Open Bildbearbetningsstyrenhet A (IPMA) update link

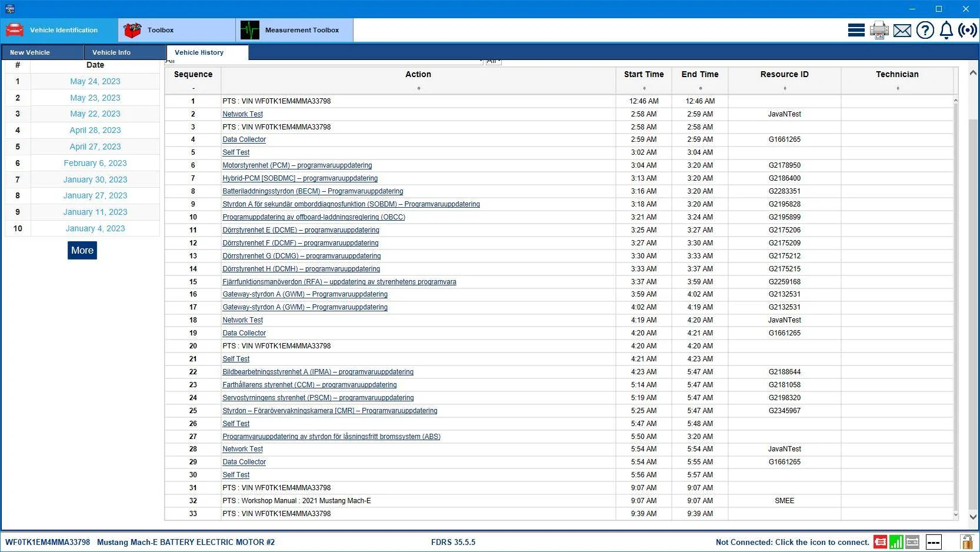click(x=318, y=372)
